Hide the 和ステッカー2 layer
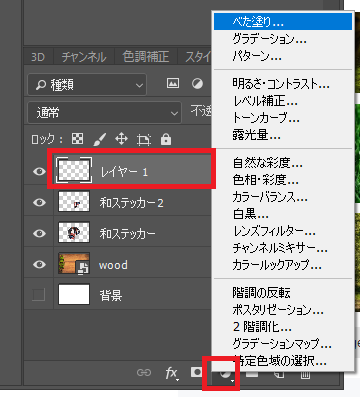The height and width of the screenshot is (397, 360). tap(39, 202)
